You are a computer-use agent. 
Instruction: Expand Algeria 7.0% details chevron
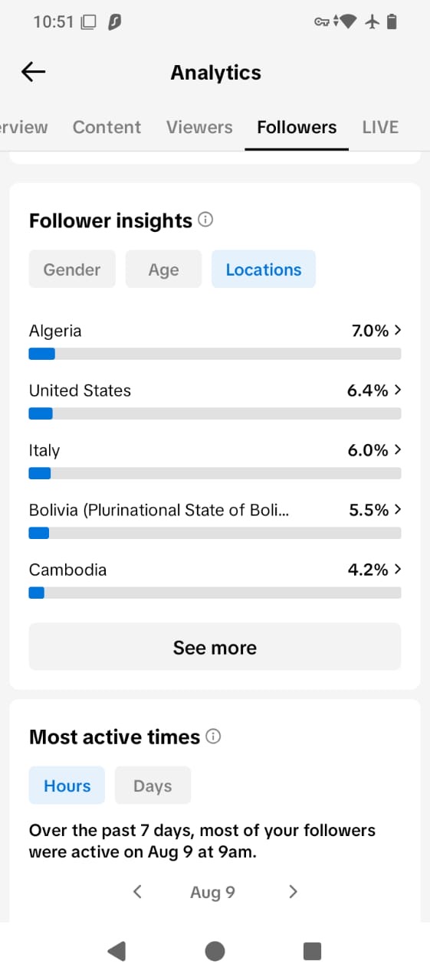tap(397, 331)
